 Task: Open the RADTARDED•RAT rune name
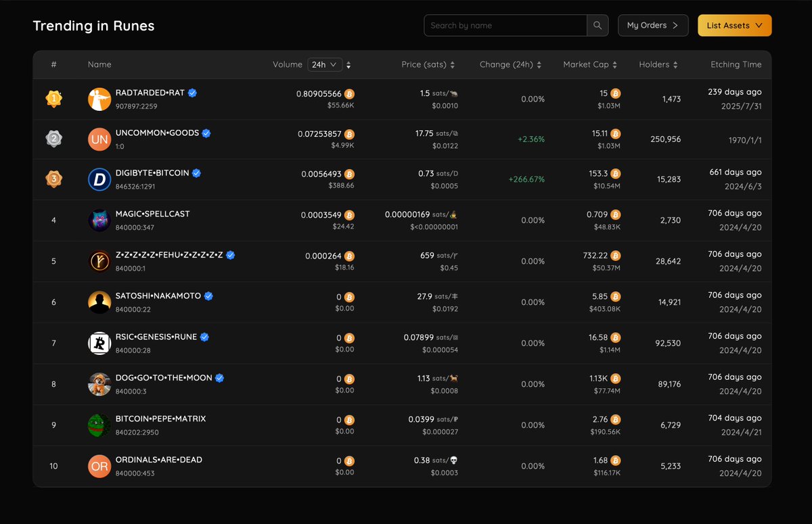click(150, 93)
